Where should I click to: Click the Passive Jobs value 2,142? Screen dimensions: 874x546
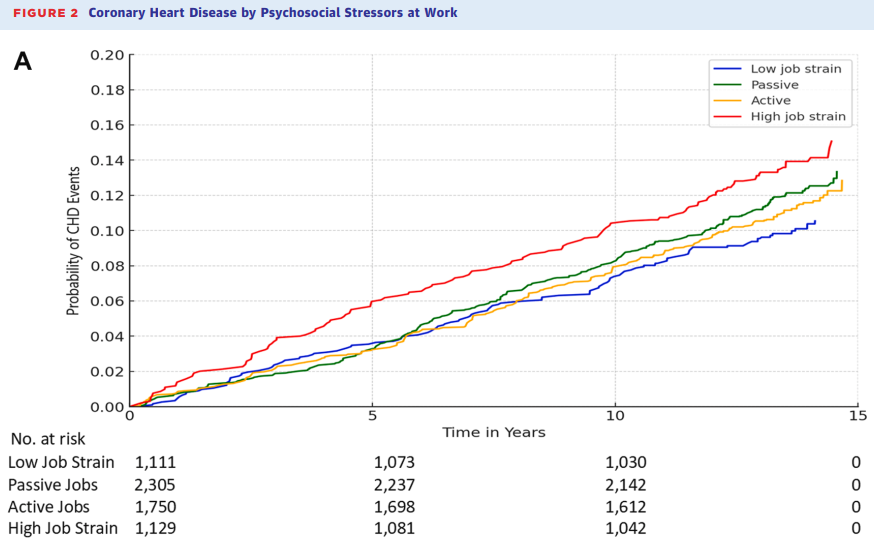[626, 484]
